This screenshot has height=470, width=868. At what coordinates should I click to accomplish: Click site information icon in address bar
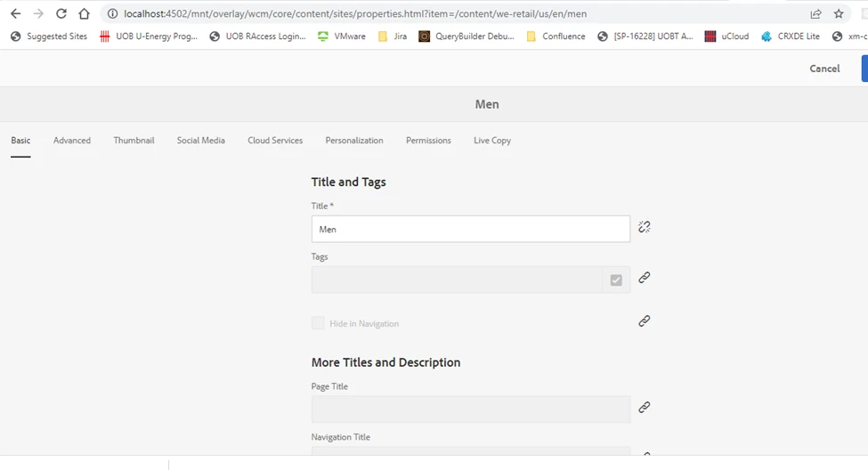(112, 14)
